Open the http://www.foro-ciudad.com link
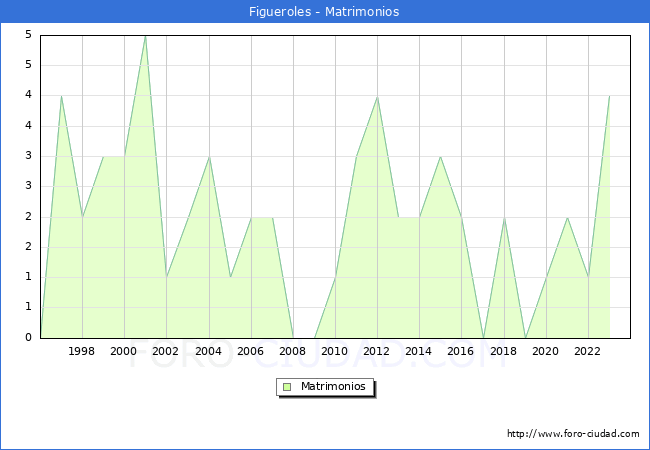 (573, 434)
